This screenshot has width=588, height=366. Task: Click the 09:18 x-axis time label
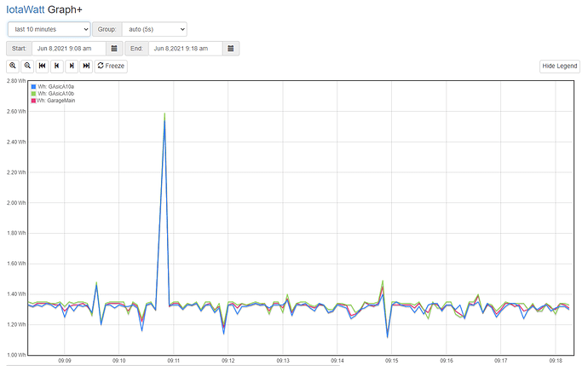[x=556, y=360]
